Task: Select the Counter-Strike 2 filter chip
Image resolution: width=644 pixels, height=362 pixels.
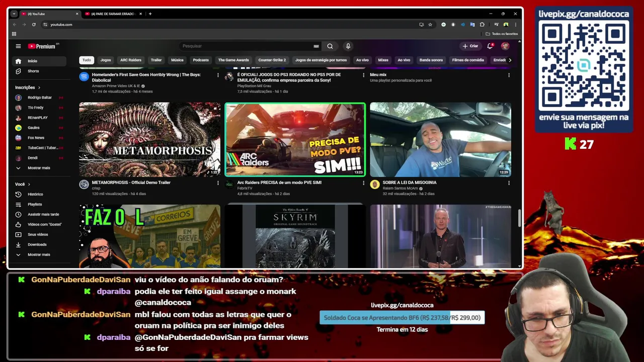Action: [x=272, y=60]
